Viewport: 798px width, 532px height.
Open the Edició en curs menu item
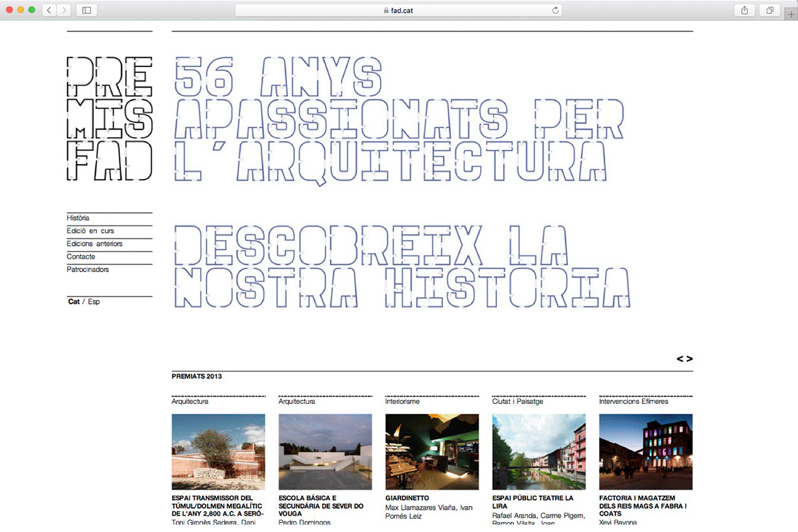[91, 231]
